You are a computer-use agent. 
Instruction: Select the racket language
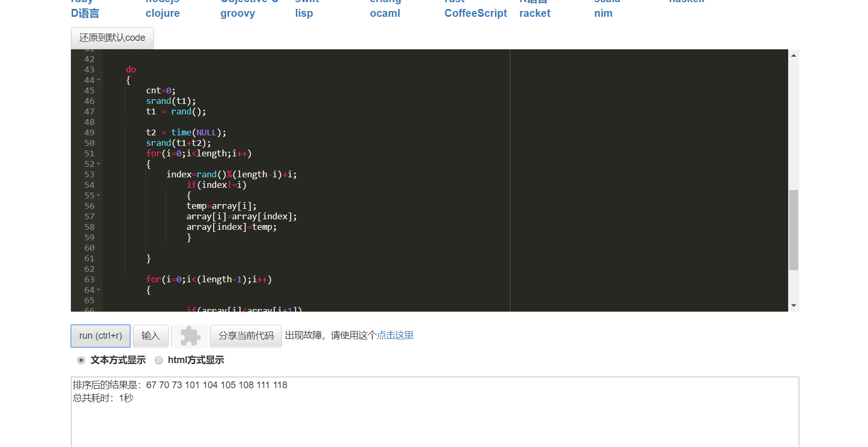pos(535,13)
